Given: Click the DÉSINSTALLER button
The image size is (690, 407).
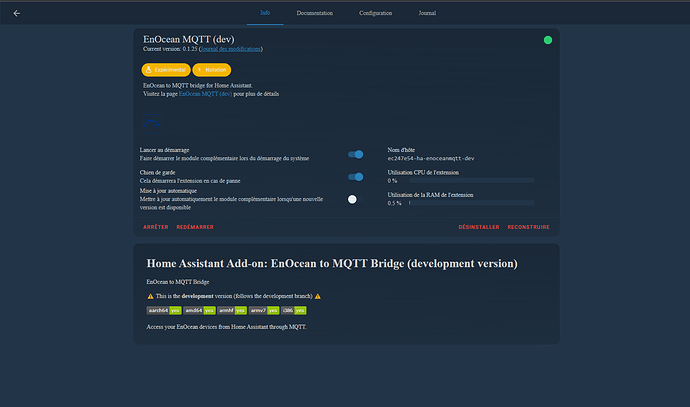Looking at the screenshot, I should coord(478,227).
